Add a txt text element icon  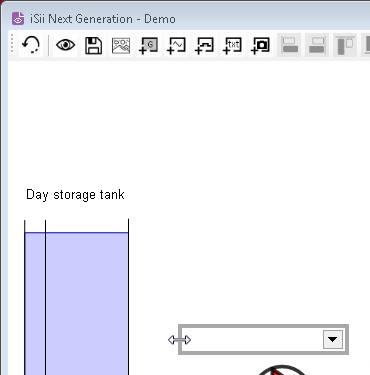pyautogui.click(x=233, y=45)
